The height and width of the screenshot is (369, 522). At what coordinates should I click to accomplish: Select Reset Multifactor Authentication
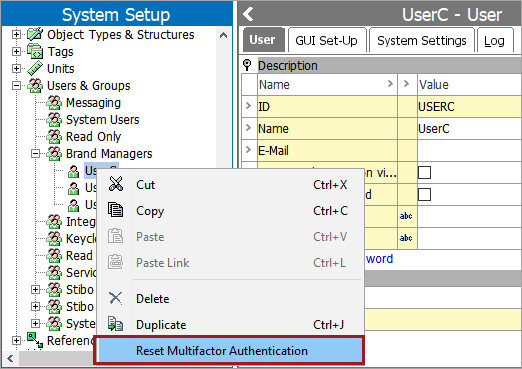(x=229, y=350)
